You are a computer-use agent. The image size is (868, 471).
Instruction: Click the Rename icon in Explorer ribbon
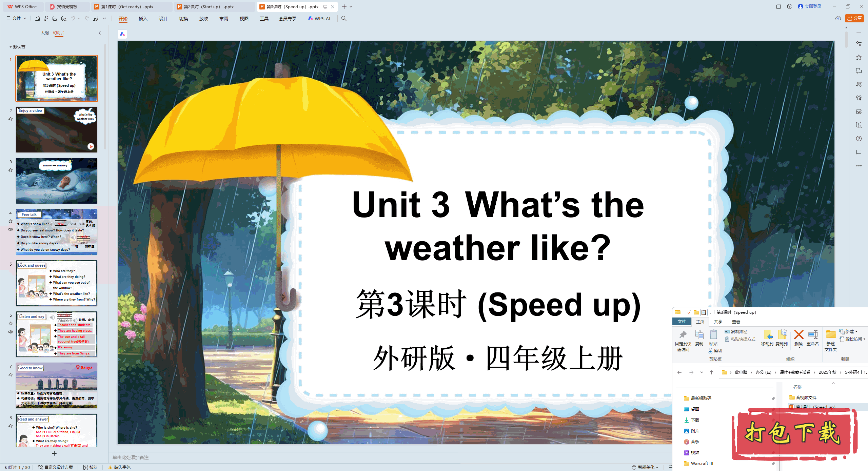pos(813,334)
